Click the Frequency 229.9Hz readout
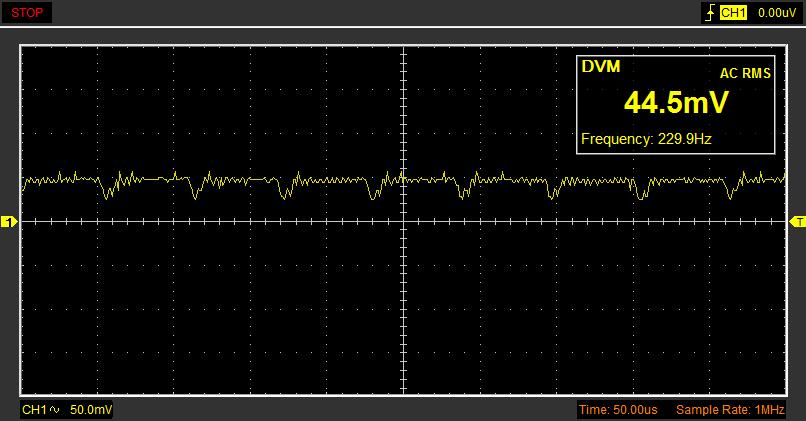 646,139
